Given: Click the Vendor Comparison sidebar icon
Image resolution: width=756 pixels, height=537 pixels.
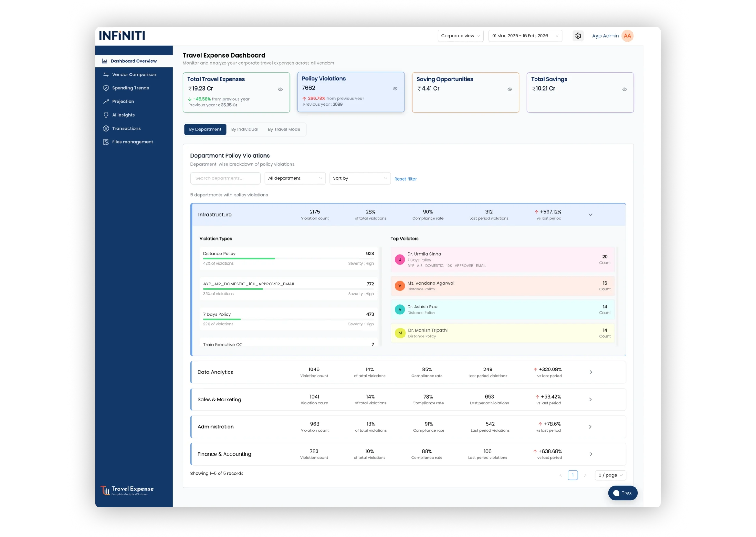Looking at the screenshot, I should (106, 74).
